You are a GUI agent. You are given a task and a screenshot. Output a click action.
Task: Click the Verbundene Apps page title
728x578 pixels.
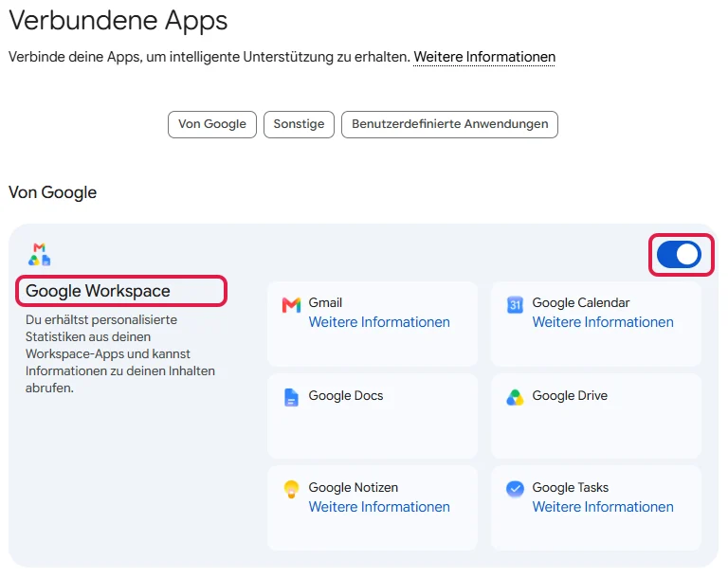(118, 21)
